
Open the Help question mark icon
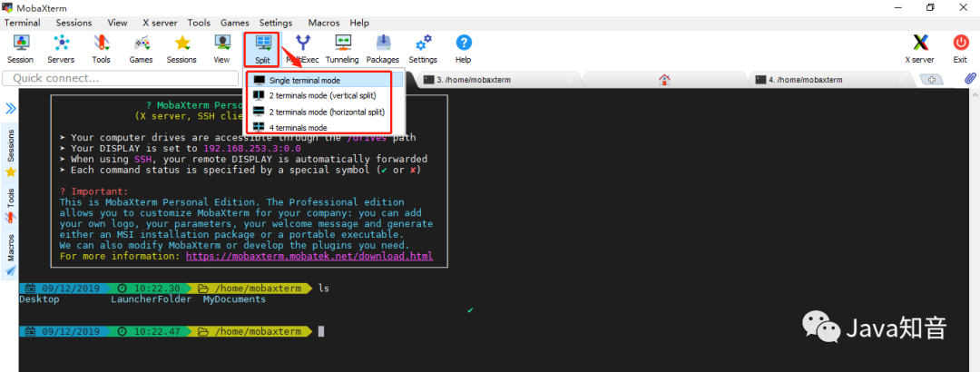463,49
